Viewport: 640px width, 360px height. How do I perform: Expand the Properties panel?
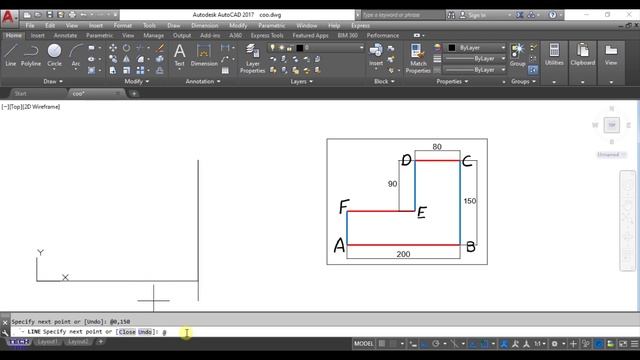(452, 81)
